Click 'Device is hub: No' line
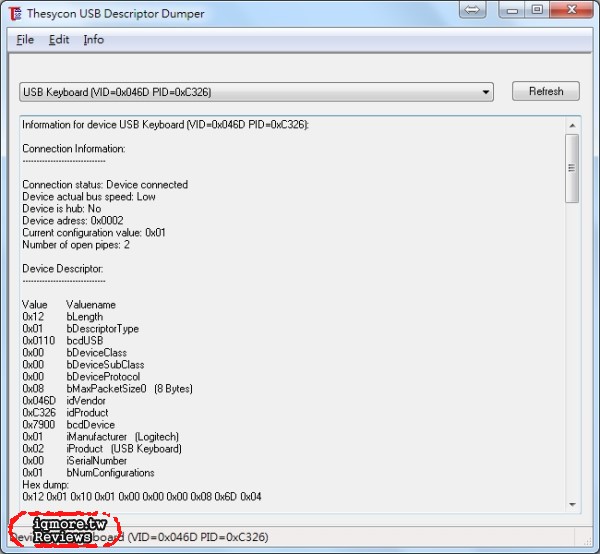Screen dimensions: 600x554 [x=62, y=209]
